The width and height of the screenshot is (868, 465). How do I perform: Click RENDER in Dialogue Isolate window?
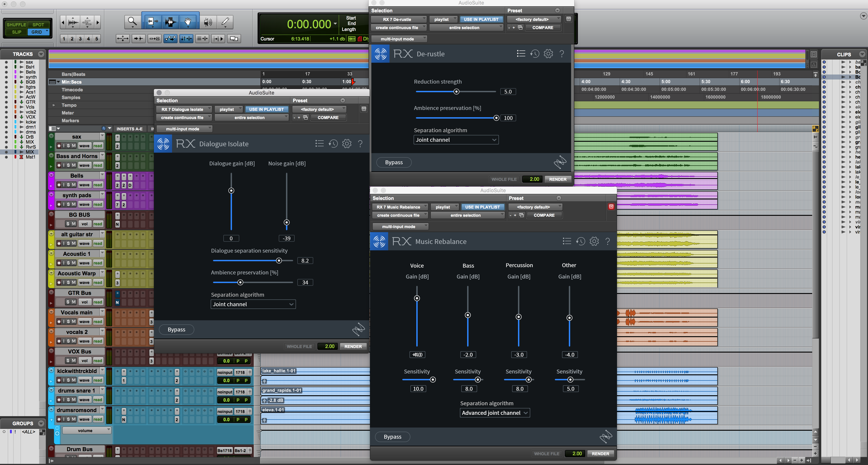pos(353,346)
